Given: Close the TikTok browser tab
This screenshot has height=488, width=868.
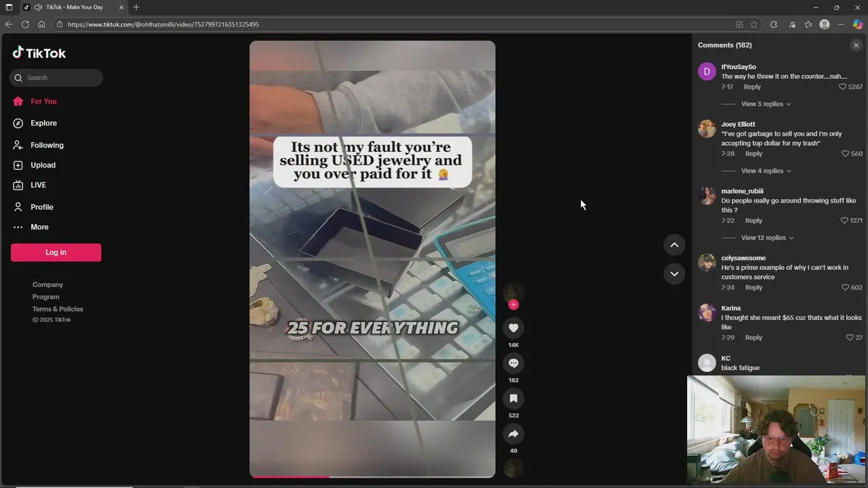Looking at the screenshot, I should pyautogui.click(x=121, y=7).
